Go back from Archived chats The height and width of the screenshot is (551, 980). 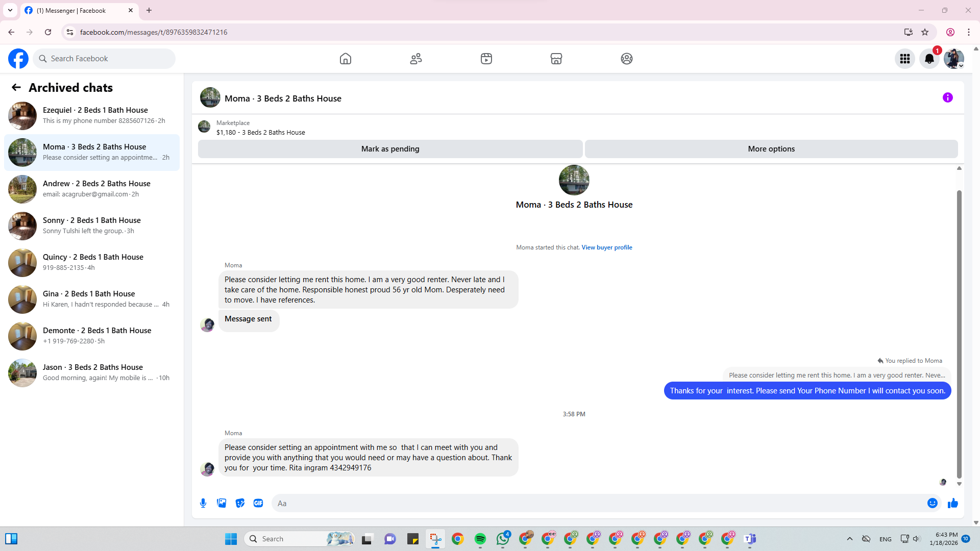(16, 88)
